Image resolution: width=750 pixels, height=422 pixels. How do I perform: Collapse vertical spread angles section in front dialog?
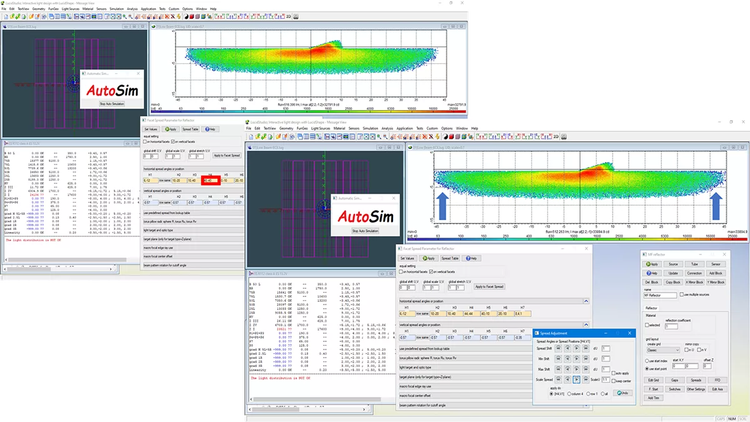586,324
